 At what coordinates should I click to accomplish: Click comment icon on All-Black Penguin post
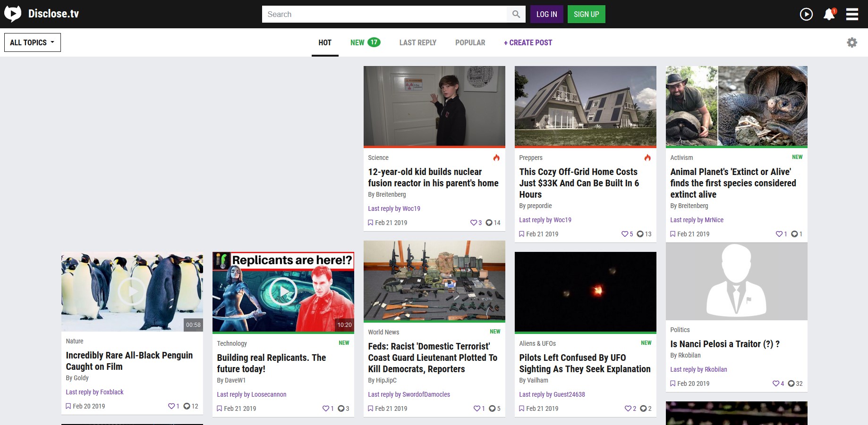pyautogui.click(x=187, y=406)
